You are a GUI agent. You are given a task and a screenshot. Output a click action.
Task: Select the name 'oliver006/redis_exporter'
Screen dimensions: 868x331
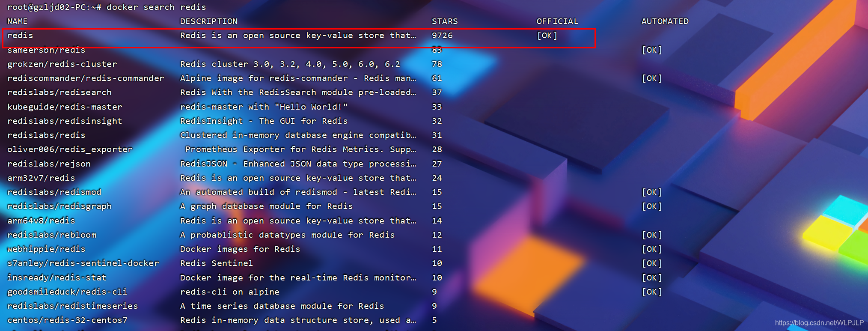[x=70, y=149]
